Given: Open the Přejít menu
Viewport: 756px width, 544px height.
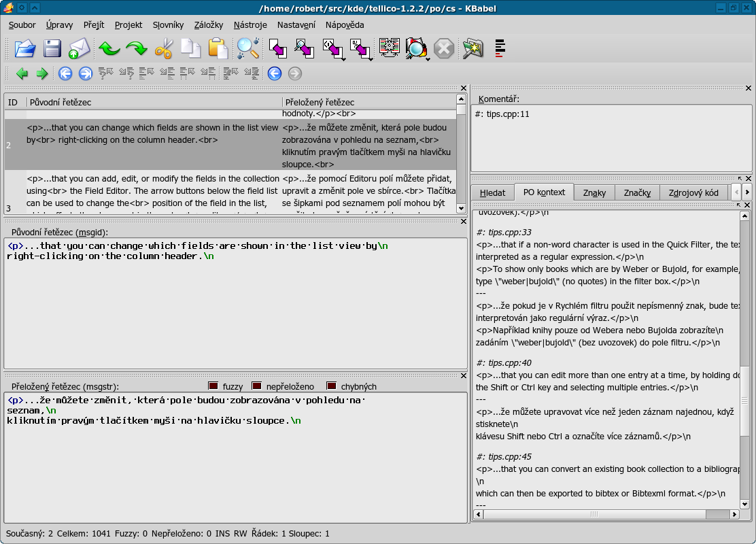Looking at the screenshot, I should (x=94, y=25).
